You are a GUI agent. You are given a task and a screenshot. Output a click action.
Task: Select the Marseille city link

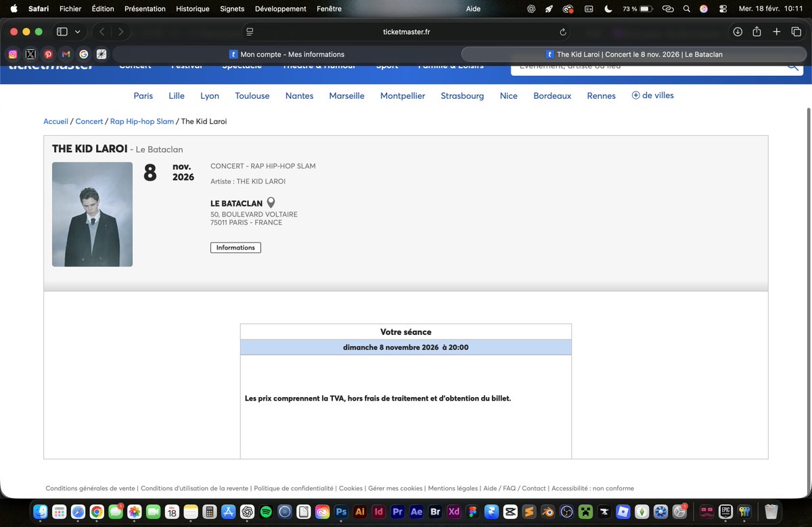point(346,96)
